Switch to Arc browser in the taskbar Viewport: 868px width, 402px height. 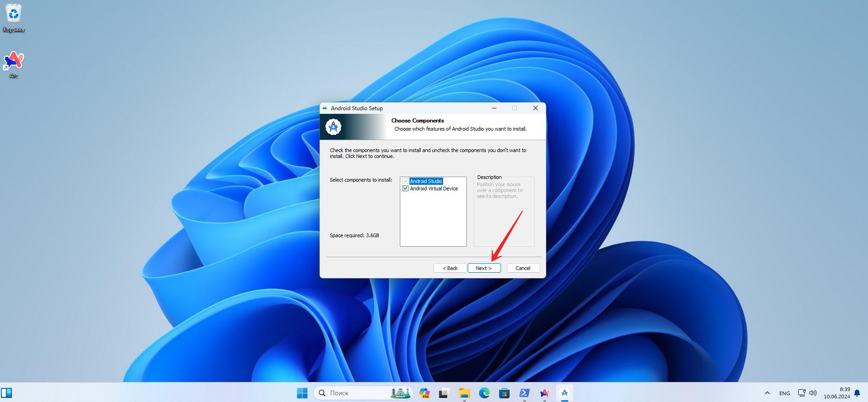click(x=544, y=393)
